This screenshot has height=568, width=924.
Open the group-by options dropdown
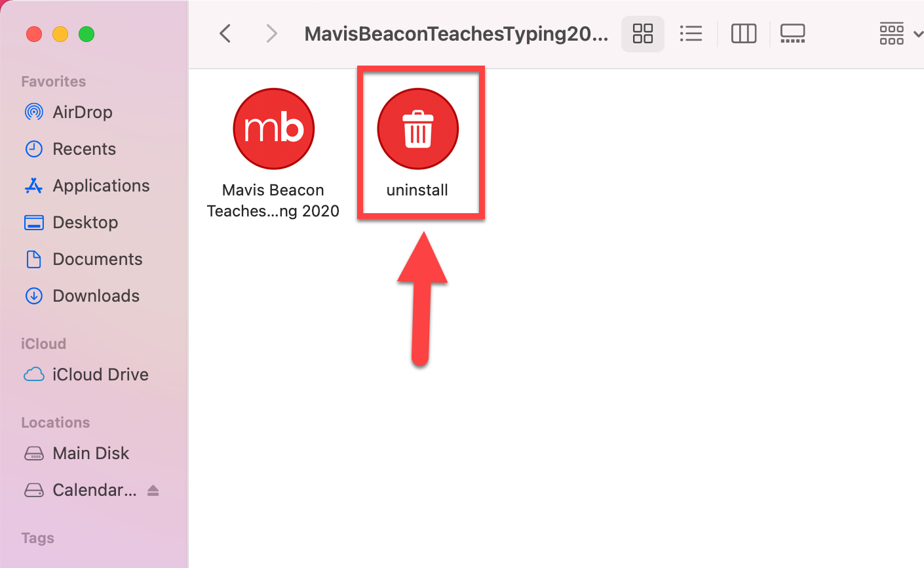[x=900, y=33]
